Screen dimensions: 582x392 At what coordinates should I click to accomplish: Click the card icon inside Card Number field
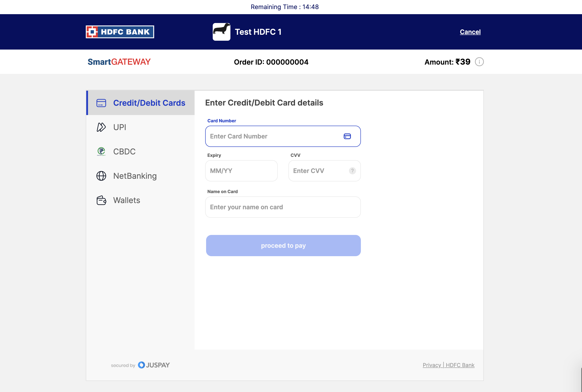[347, 136]
